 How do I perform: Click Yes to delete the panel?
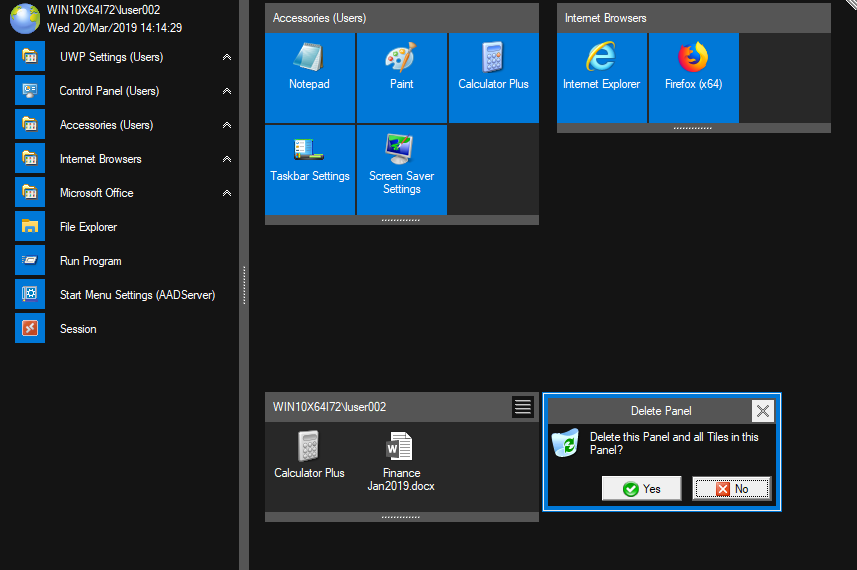tap(641, 489)
